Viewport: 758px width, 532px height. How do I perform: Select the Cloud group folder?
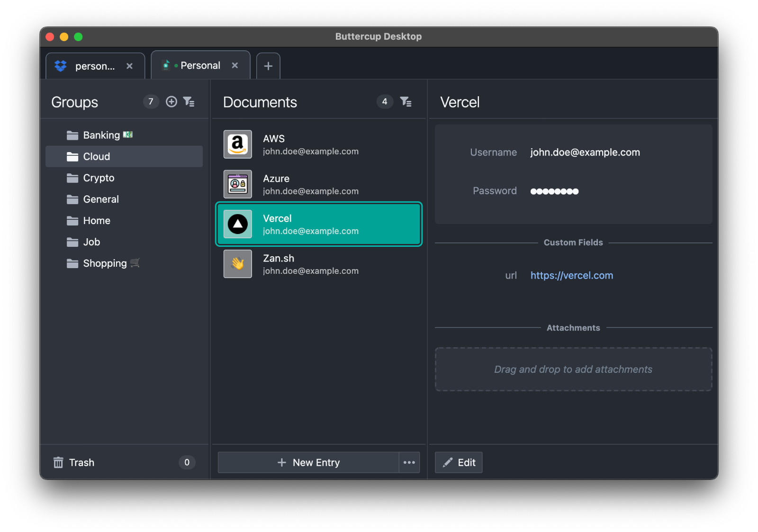tap(124, 156)
